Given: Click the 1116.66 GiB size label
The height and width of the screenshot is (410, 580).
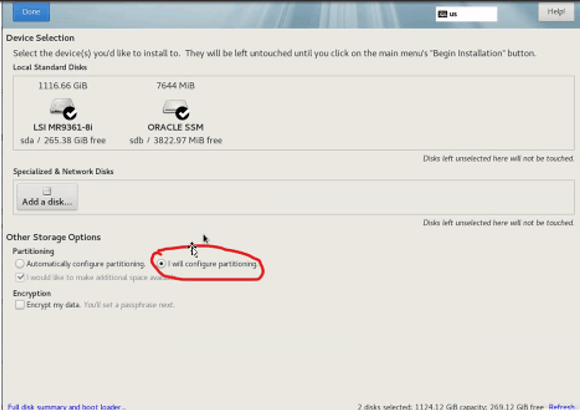Looking at the screenshot, I should [x=63, y=85].
